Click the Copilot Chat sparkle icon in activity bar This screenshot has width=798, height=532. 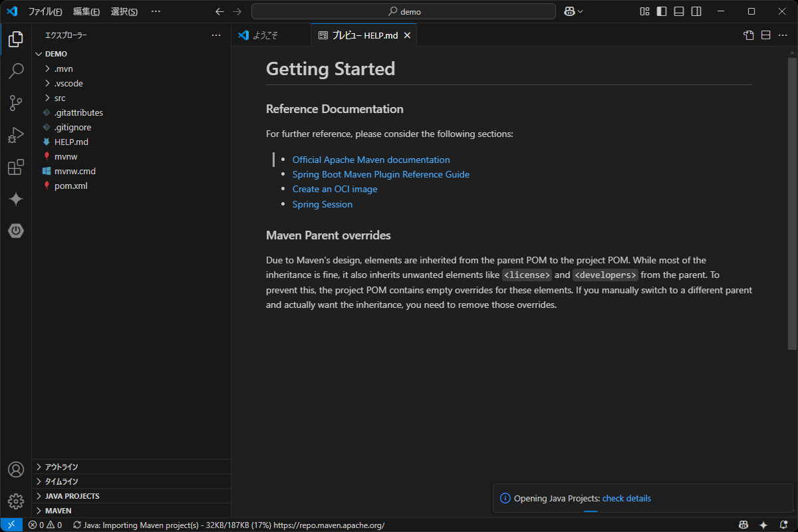click(x=16, y=199)
